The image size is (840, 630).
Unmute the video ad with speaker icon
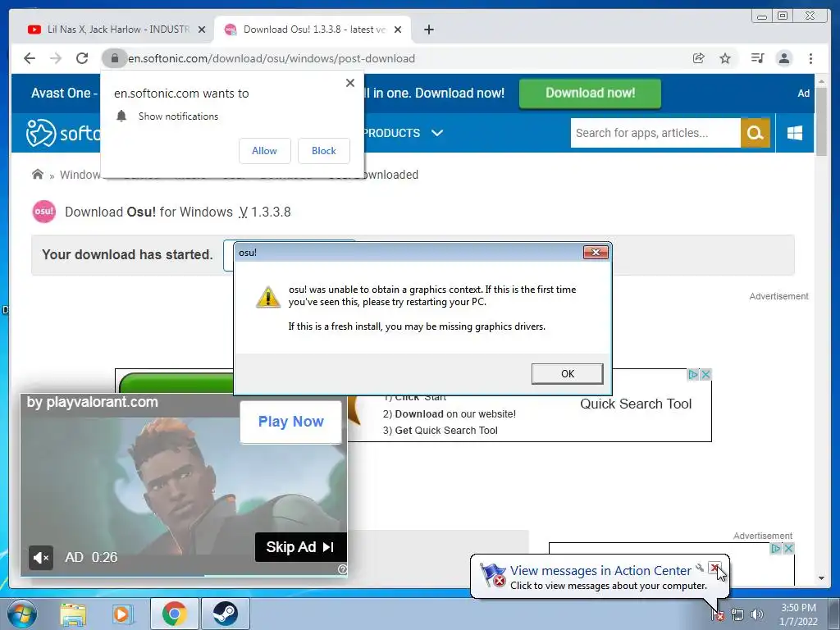click(41, 558)
